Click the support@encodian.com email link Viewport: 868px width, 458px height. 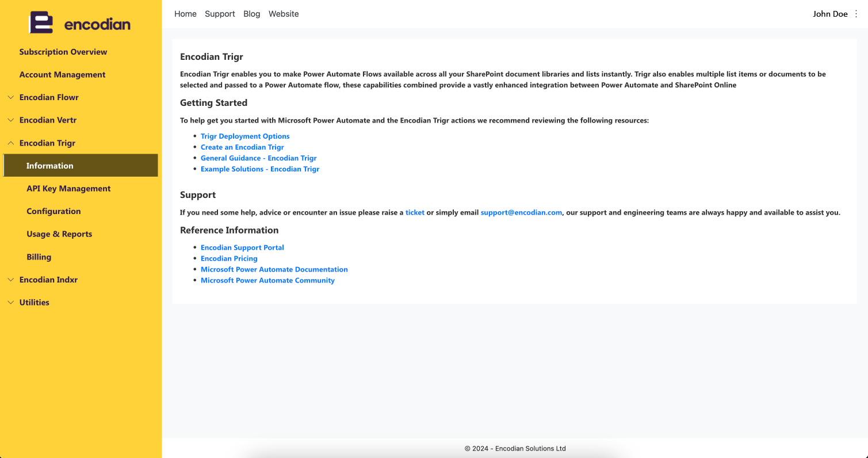[521, 212]
